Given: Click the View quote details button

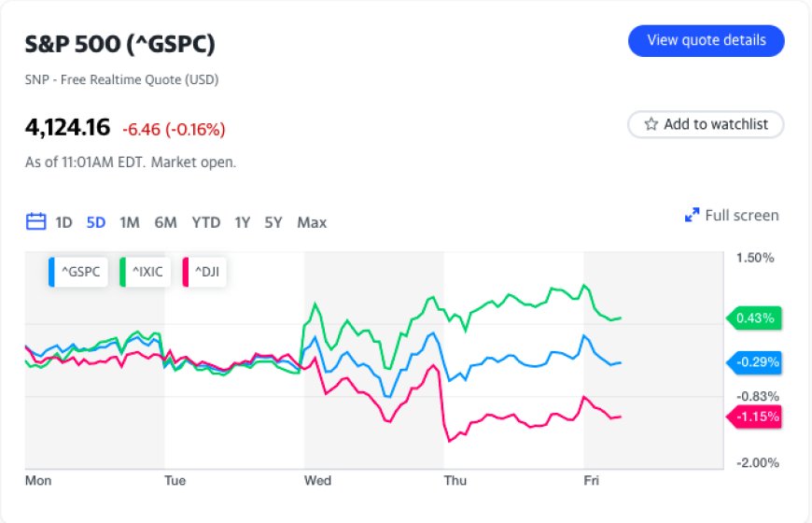Looking at the screenshot, I should [x=706, y=41].
